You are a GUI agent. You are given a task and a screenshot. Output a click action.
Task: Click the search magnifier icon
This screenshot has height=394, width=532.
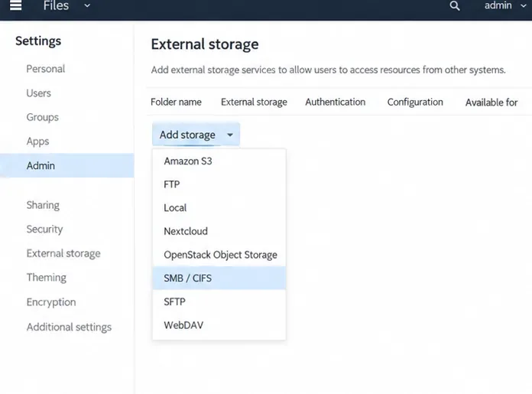pyautogui.click(x=455, y=6)
